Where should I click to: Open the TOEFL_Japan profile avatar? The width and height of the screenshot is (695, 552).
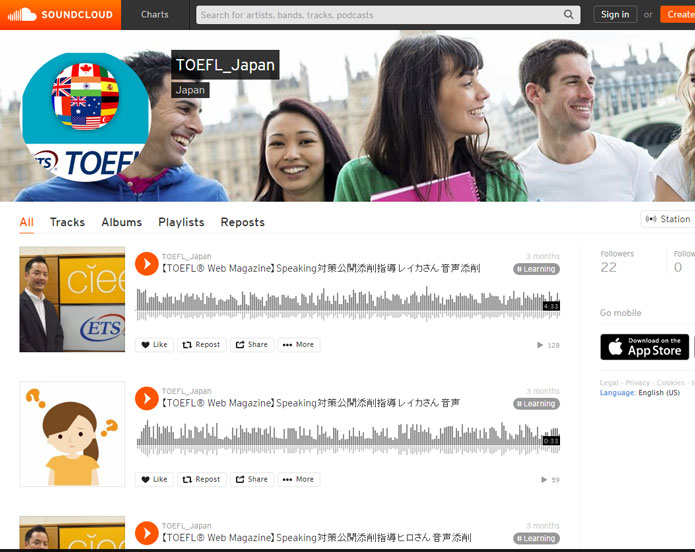[86, 117]
